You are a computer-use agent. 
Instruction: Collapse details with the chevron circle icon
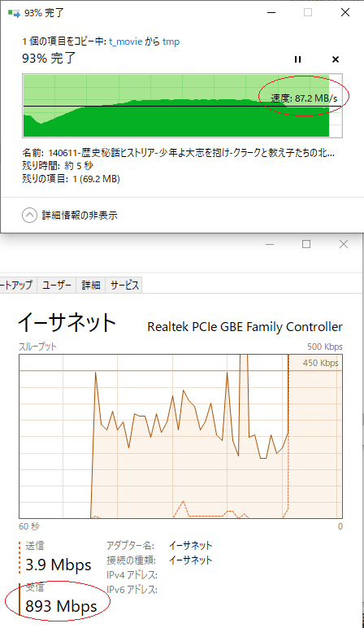coord(29,215)
